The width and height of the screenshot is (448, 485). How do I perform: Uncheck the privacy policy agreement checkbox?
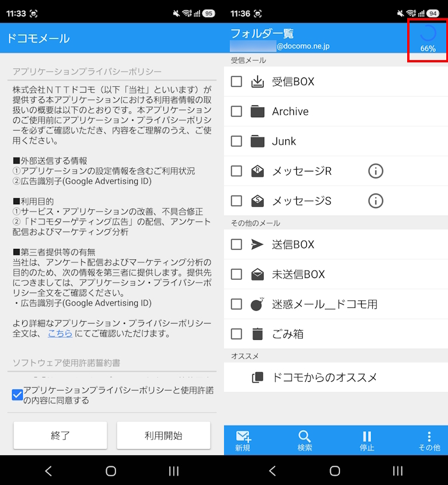coord(17,395)
